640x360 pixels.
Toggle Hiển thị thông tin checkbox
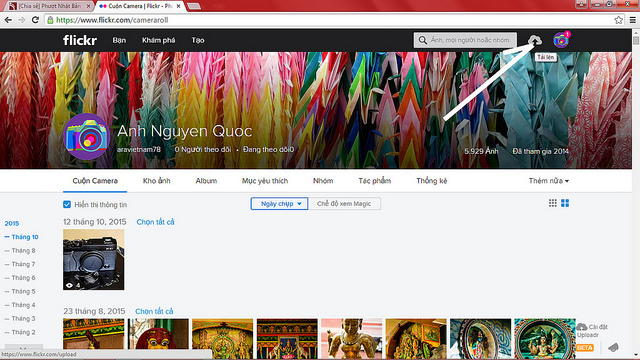click(x=67, y=204)
